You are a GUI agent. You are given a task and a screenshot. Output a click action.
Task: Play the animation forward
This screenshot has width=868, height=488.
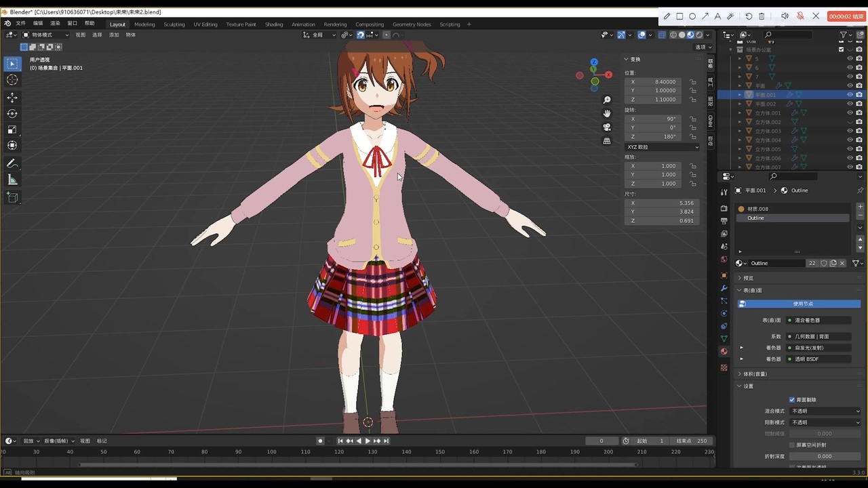tap(368, 441)
